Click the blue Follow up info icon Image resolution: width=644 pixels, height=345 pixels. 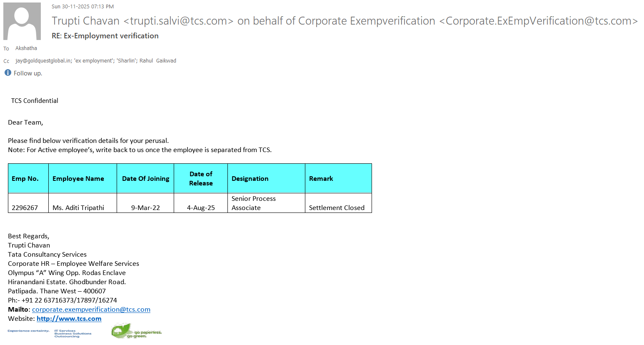click(7, 73)
